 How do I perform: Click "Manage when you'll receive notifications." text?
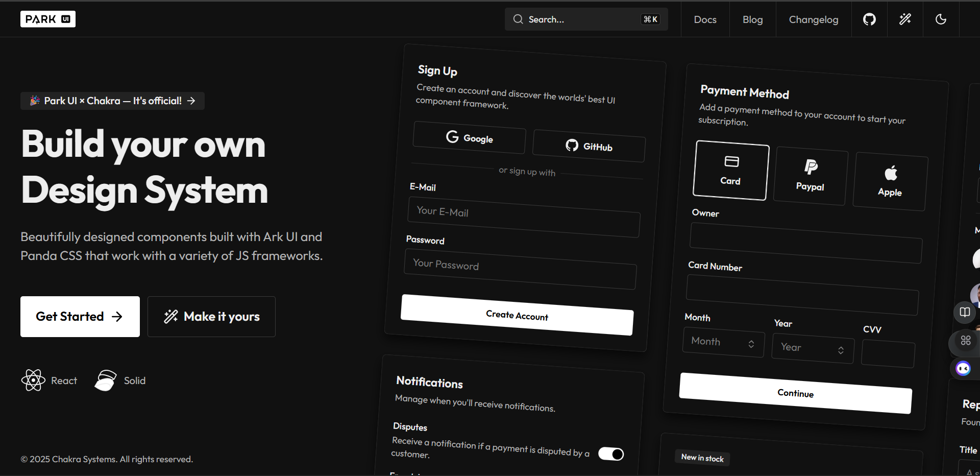coord(475,403)
